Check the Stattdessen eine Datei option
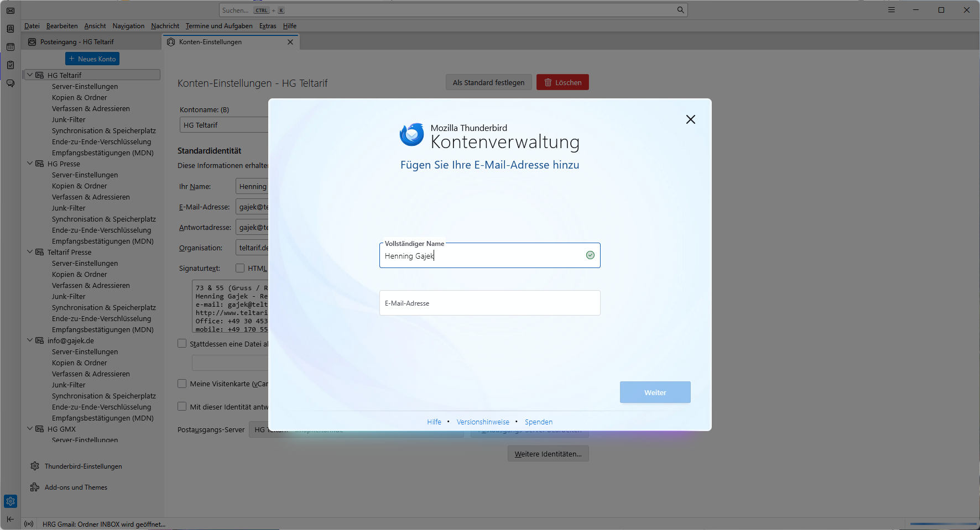The image size is (980, 530). [x=182, y=344]
